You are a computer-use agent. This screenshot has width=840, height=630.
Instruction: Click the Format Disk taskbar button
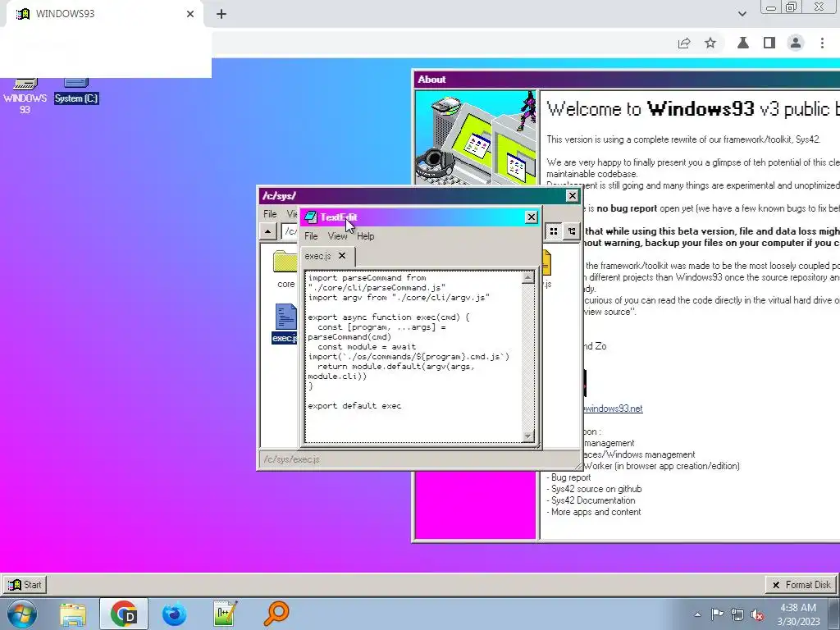pyautogui.click(x=801, y=584)
